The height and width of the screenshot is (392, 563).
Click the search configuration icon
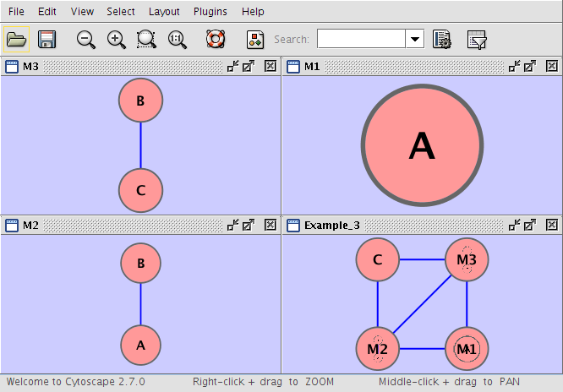click(x=441, y=40)
